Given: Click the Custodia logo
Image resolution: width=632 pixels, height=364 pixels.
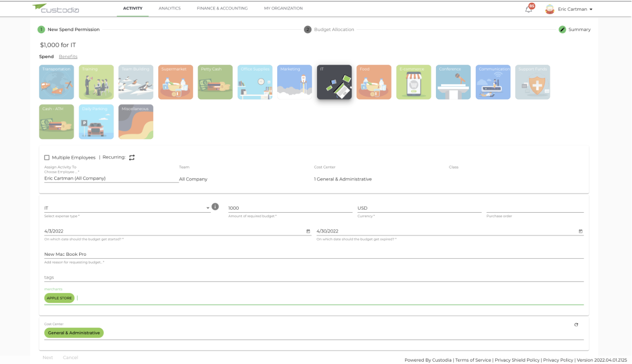Looking at the screenshot, I should (x=56, y=9).
